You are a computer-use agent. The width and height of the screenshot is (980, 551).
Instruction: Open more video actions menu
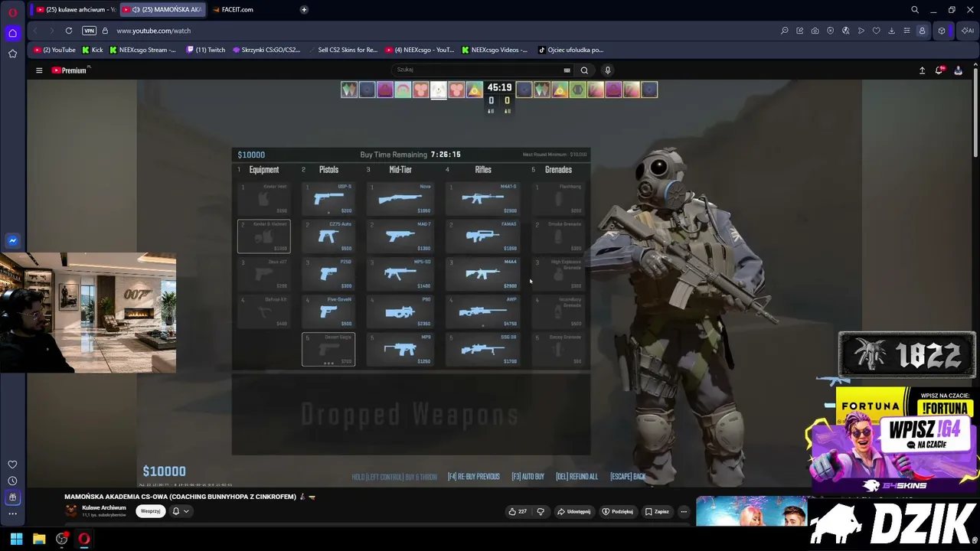(x=684, y=511)
